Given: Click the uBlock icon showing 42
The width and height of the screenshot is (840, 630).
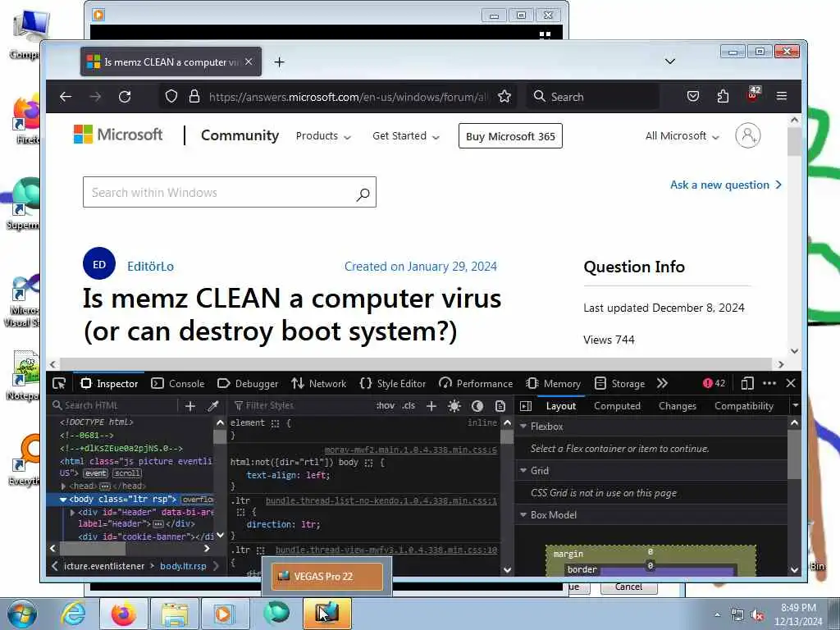Looking at the screenshot, I should tap(753, 95).
